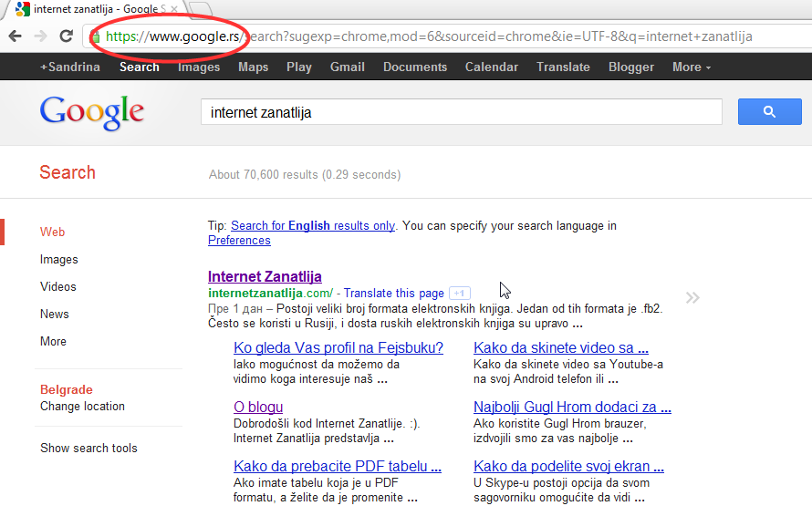Image resolution: width=812 pixels, height=506 pixels.
Task: Open Blogger in the top bar
Action: click(631, 67)
